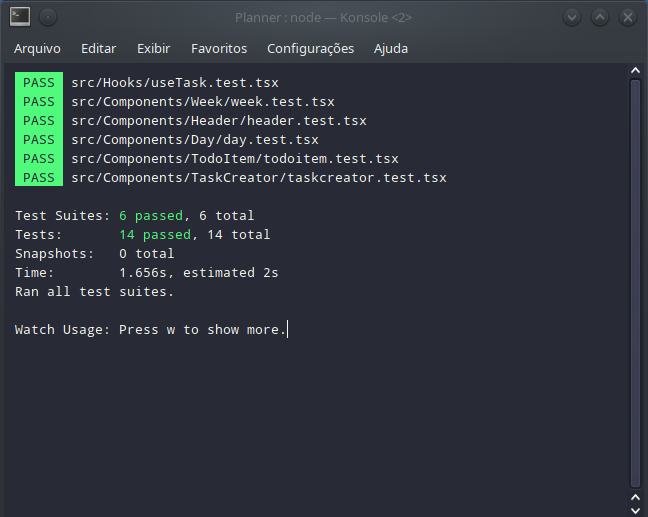Open the Favoritos menu

(219, 49)
